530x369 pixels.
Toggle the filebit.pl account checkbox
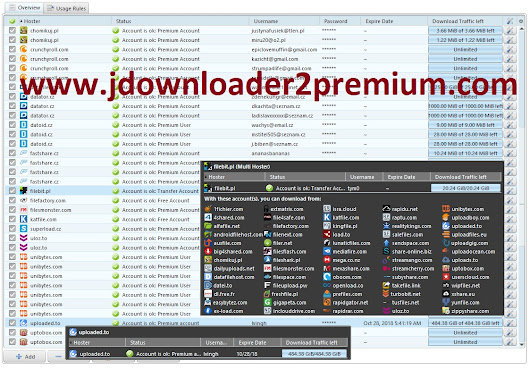[x=13, y=191]
